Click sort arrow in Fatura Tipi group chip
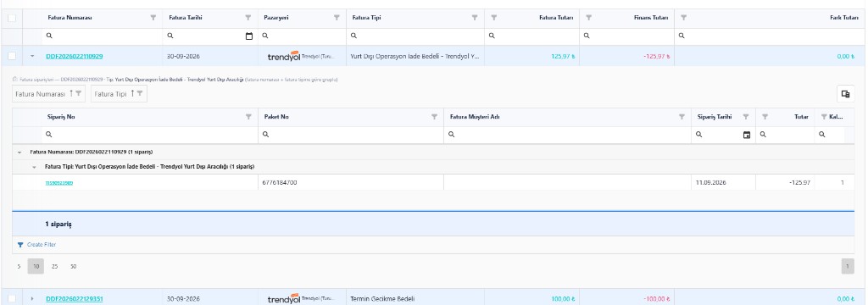This screenshot has height=305, width=868. click(132, 93)
